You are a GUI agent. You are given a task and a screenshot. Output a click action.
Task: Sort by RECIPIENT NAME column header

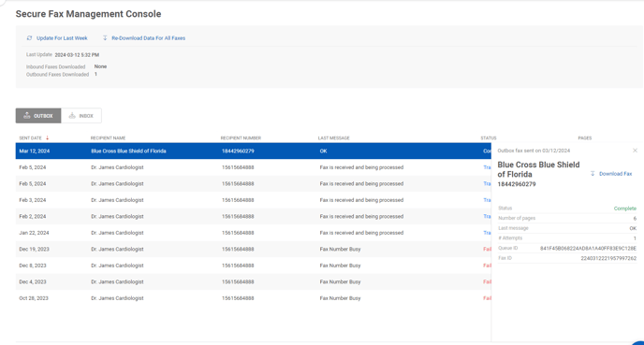[108, 138]
